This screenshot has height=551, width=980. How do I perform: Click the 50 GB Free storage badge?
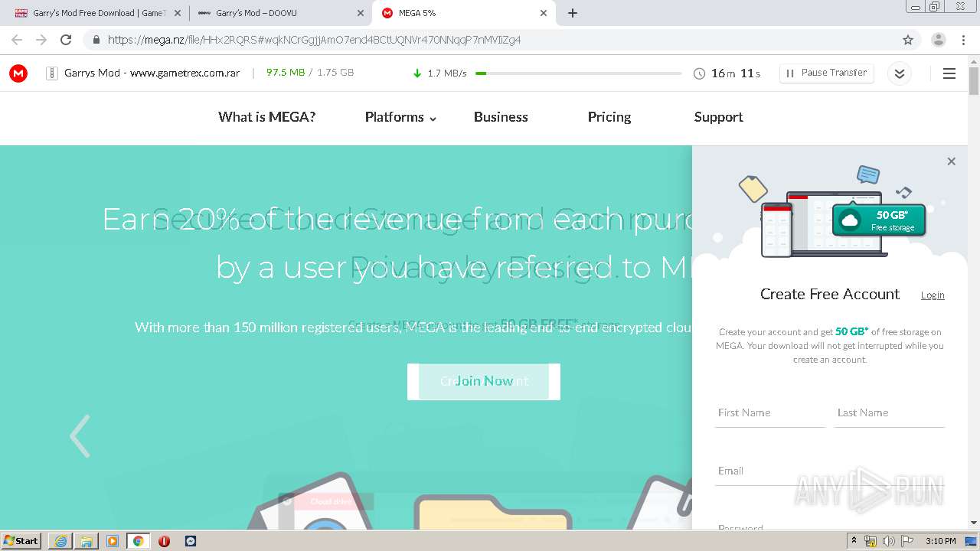(x=879, y=220)
